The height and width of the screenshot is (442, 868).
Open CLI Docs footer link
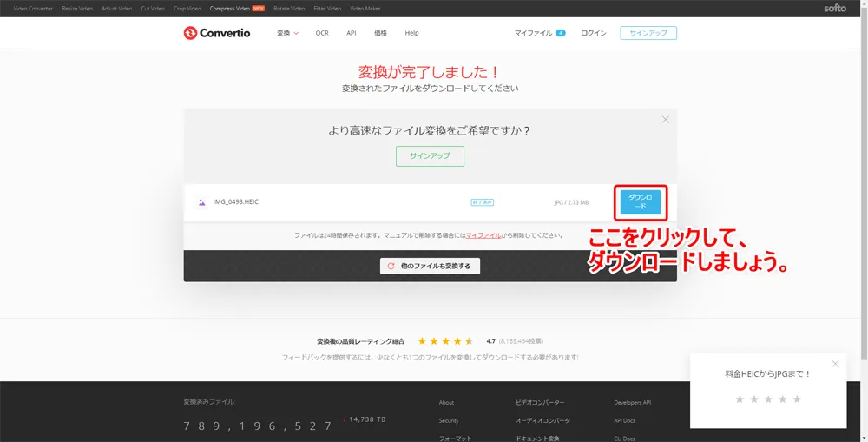click(x=624, y=439)
